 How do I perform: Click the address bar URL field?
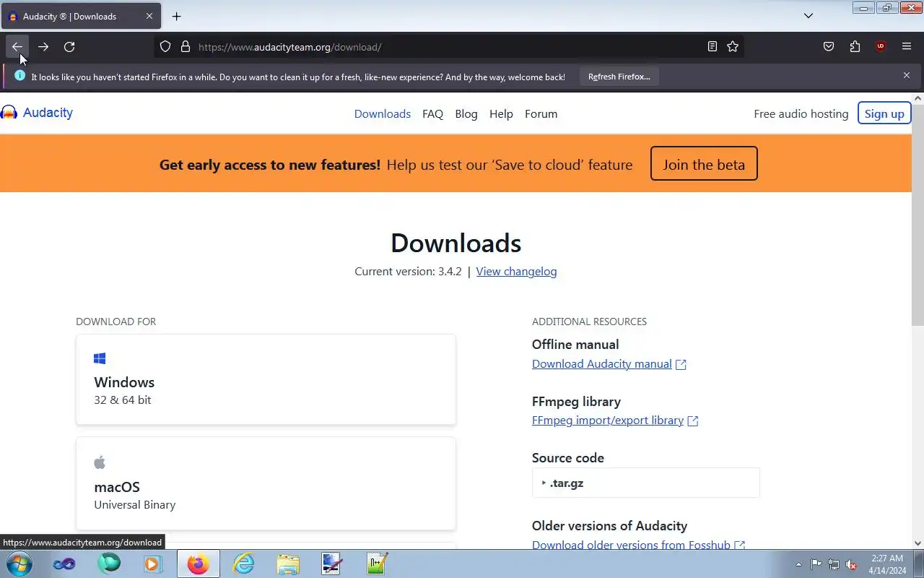pyautogui.click(x=448, y=47)
